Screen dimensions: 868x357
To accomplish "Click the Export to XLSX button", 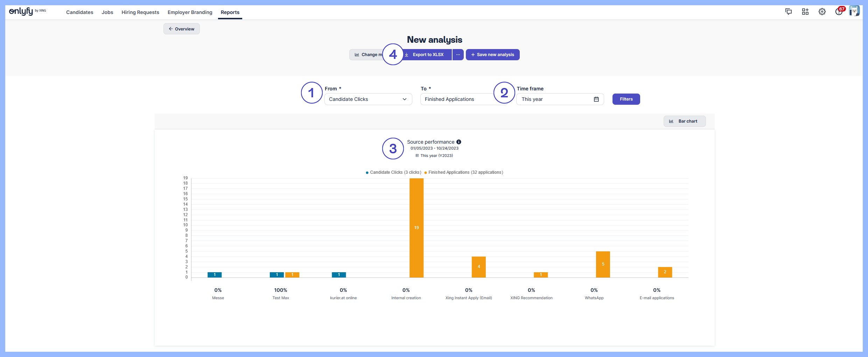I will click(428, 55).
